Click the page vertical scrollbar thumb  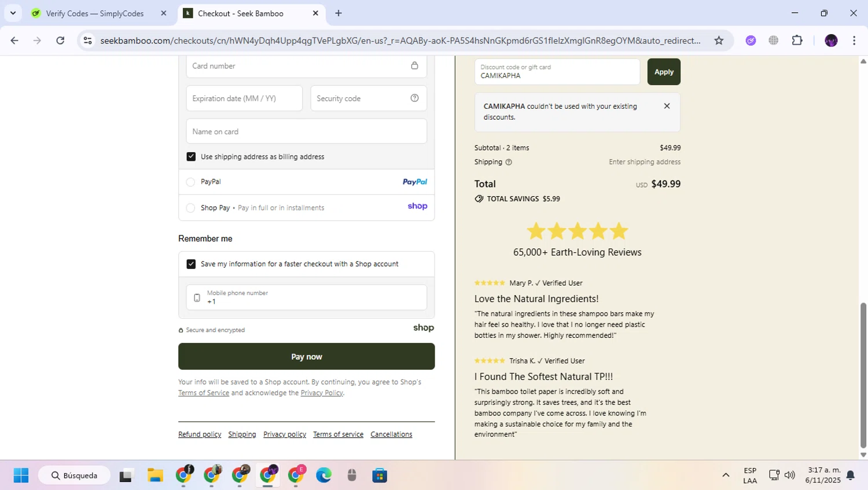[x=863, y=375]
